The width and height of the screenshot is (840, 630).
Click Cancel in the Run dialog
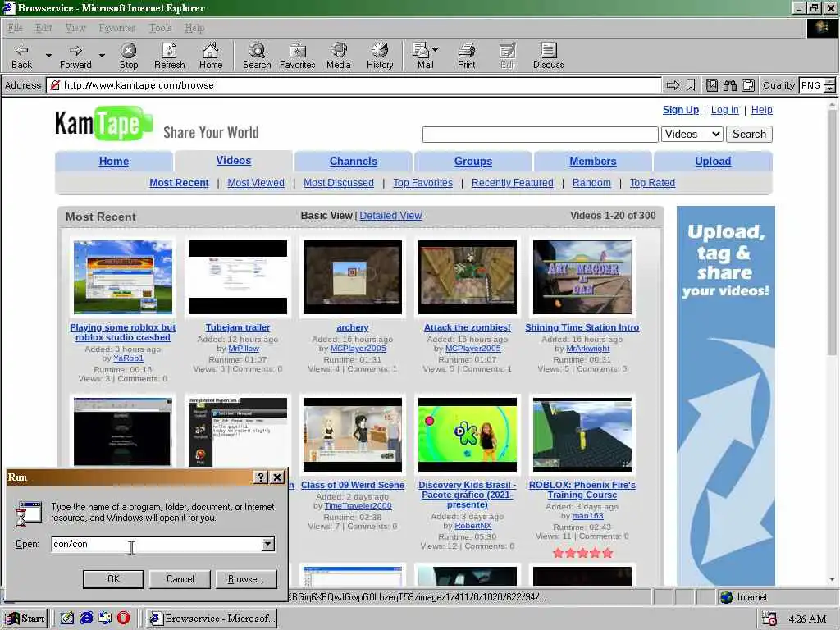pyautogui.click(x=180, y=579)
